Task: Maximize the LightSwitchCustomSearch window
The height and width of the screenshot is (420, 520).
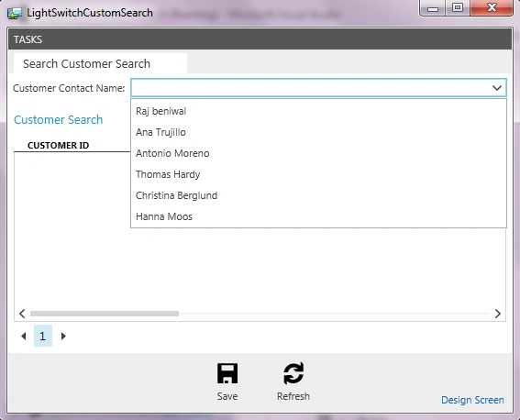Action: coord(458,8)
